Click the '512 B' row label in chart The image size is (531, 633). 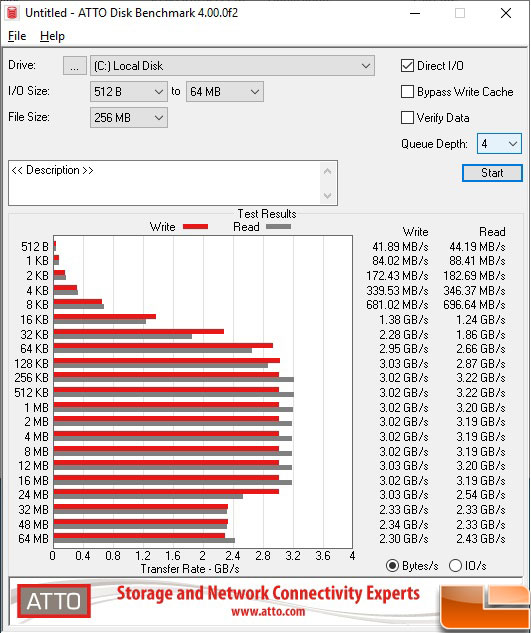(x=35, y=247)
